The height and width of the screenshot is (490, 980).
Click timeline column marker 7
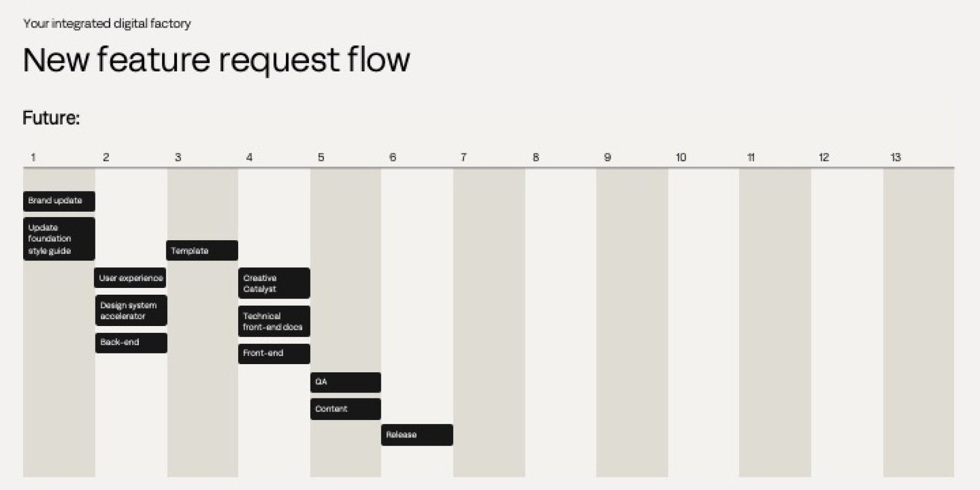[463, 157]
